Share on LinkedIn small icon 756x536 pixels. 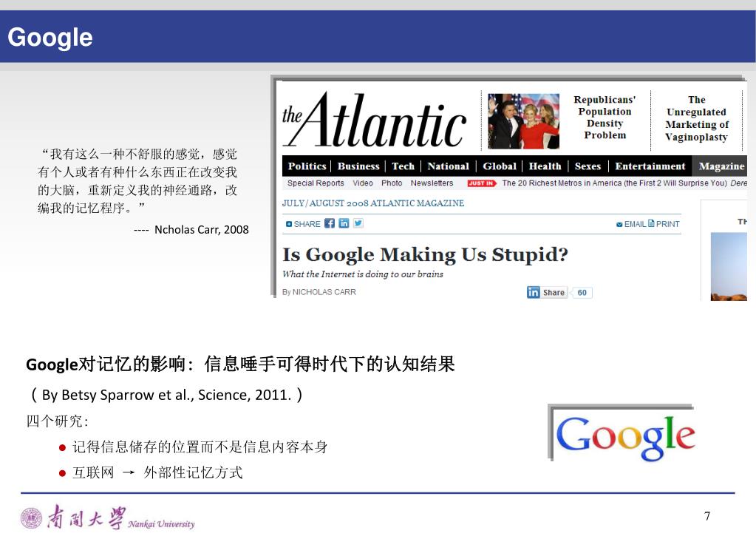344,223
